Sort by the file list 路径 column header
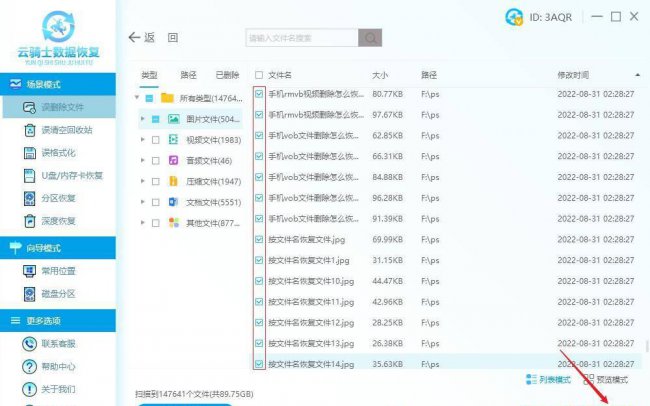This screenshot has height=406, width=650. point(429,75)
